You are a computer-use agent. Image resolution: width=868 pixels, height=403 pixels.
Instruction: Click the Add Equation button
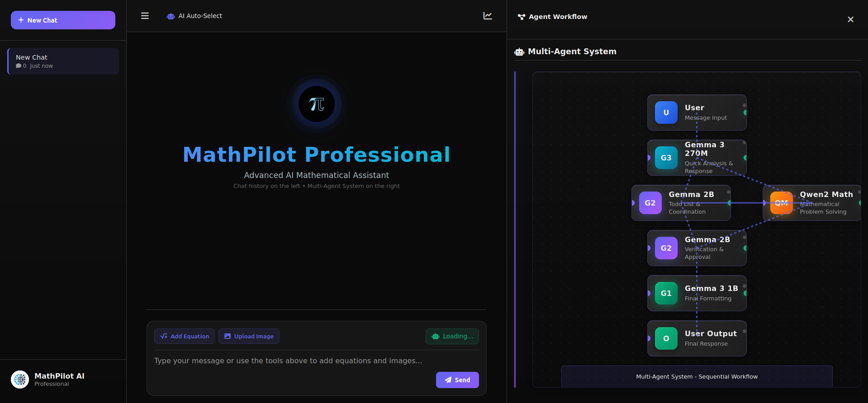pyautogui.click(x=185, y=336)
